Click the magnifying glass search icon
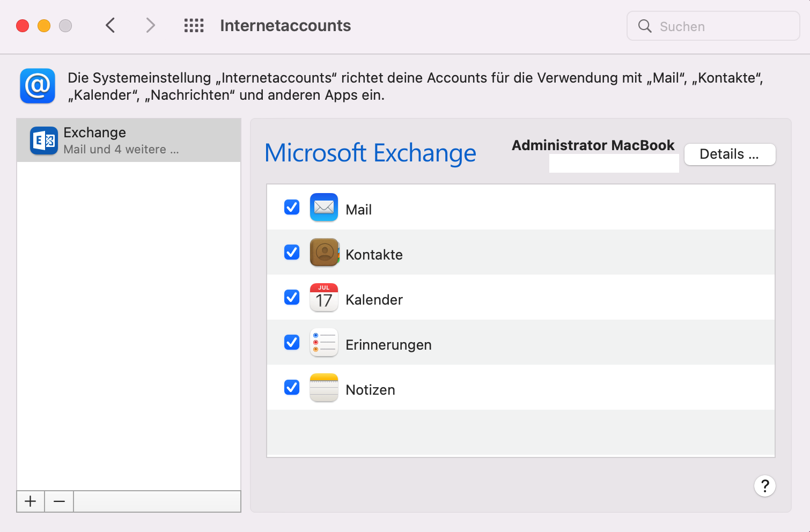 (x=645, y=26)
